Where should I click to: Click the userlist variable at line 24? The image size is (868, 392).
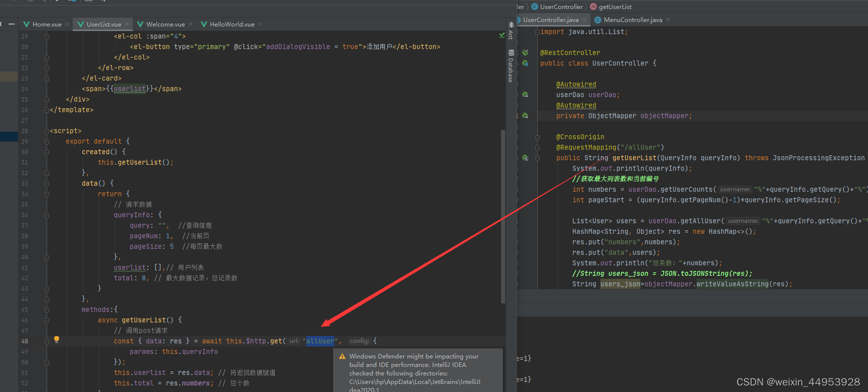pyautogui.click(x=130, y=89)
